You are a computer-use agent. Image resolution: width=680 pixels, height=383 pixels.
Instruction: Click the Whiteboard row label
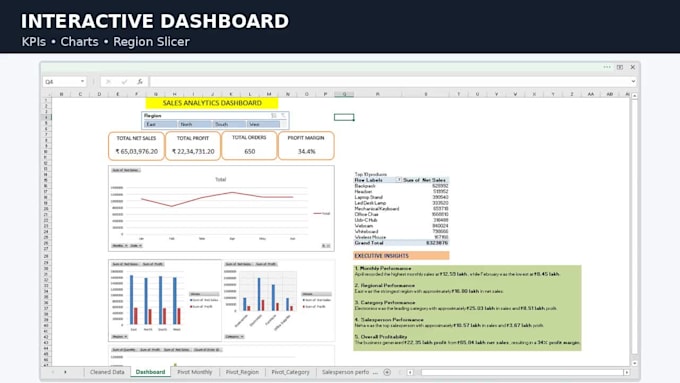(x=366, y=232)
